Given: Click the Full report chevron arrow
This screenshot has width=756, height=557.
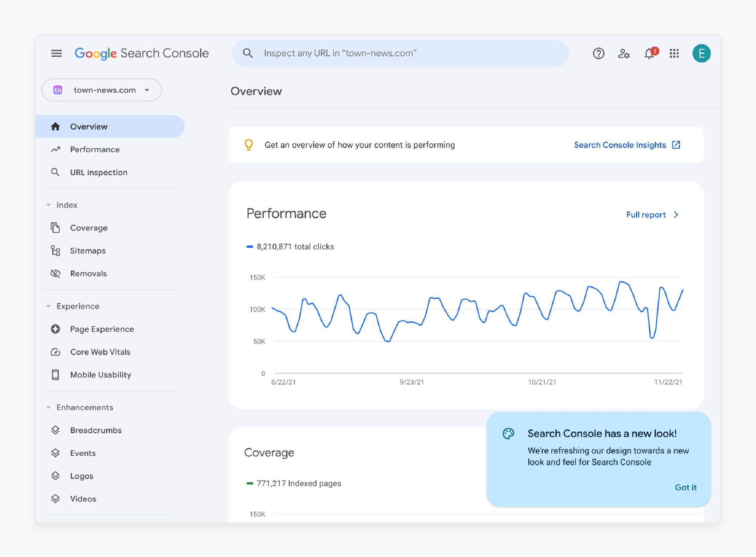Looking at the screenshot, I should click(676, 215).
